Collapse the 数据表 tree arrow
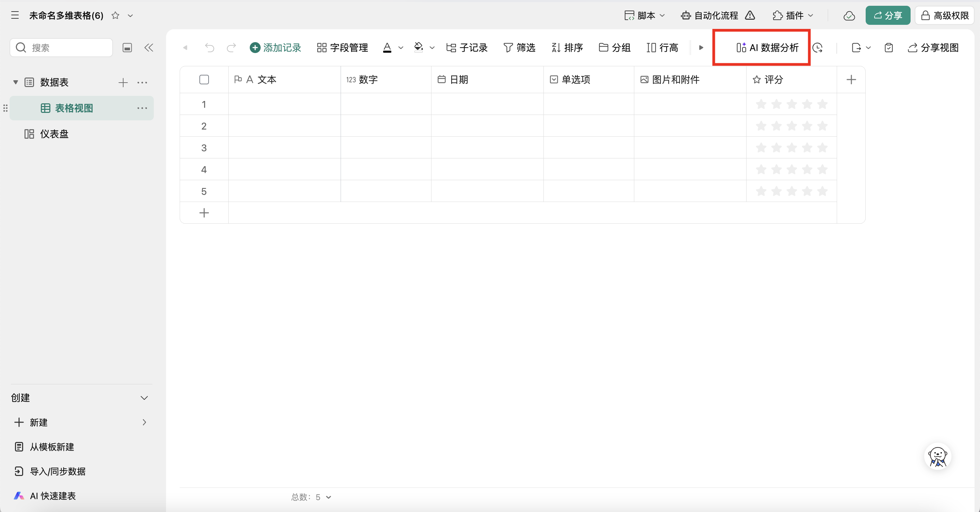Screen dimensions: 980x512 click(16, 82)
